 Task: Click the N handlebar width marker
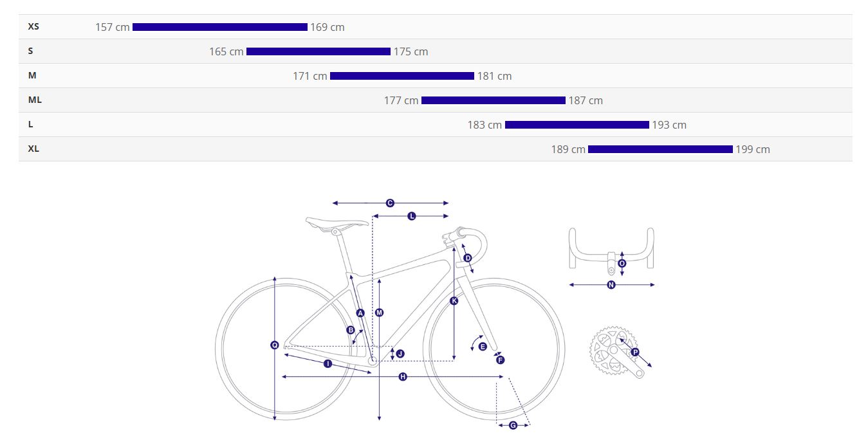[611, 284]
